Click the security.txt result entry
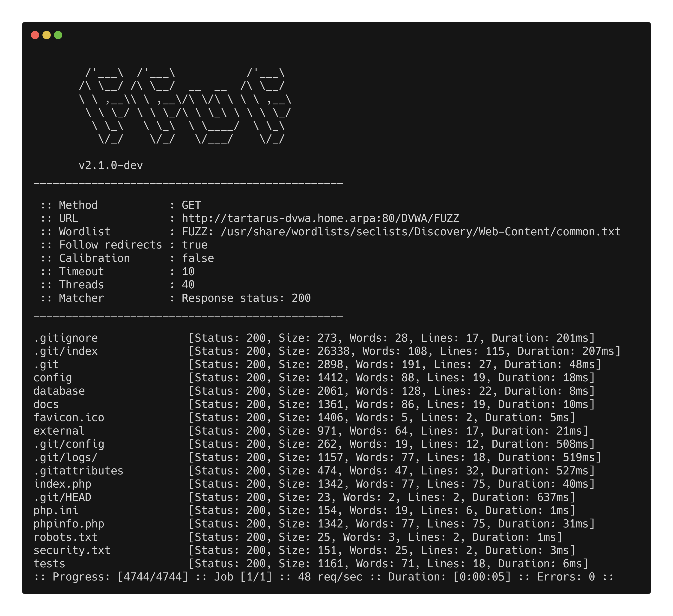The image size is (673, 616). [72, 550]
